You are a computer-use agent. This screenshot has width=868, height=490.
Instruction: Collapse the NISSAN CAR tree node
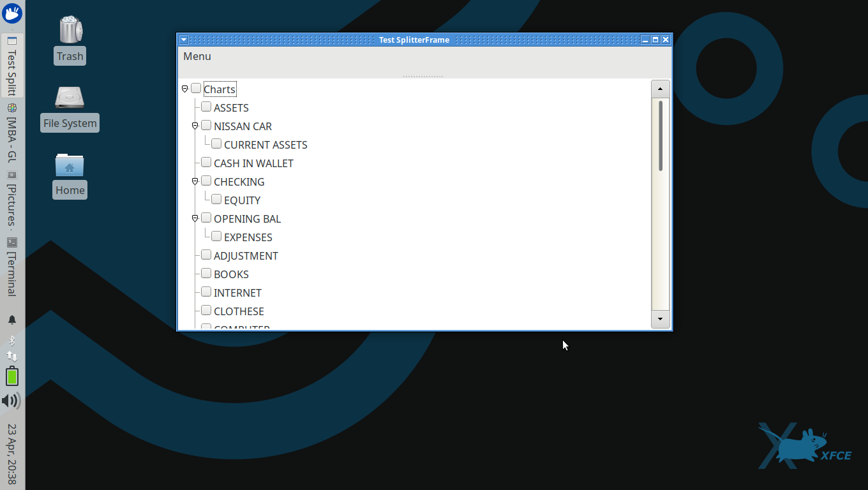click(195, 126)
